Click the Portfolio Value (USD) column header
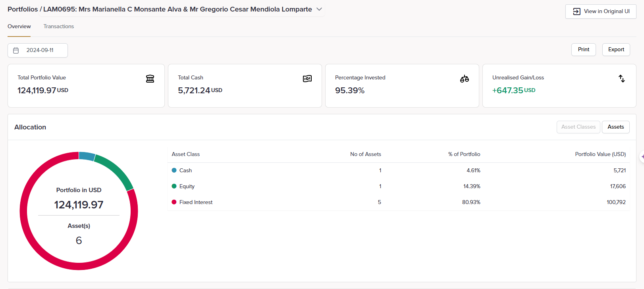 [x=600, y=154]
